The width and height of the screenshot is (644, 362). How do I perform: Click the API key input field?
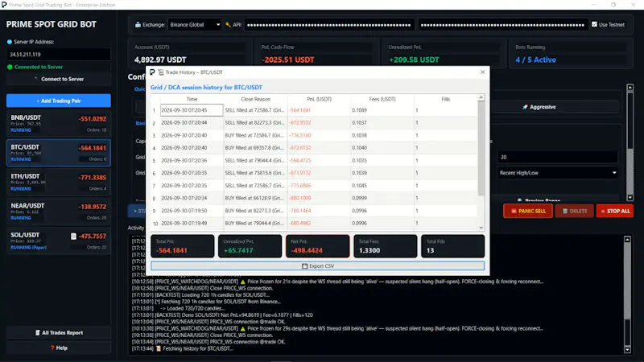pyautogui.click(x=328, y=25)
